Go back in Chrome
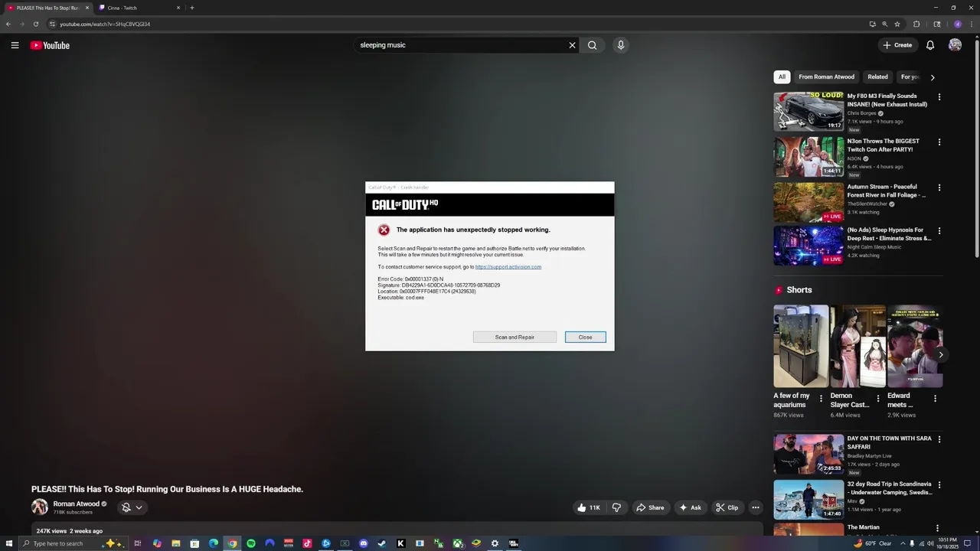 [8, 24]
